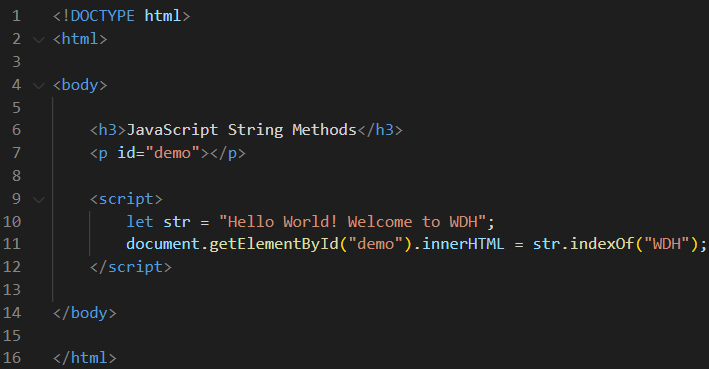The width and height of the screenshot is (709, 369).
Task: Click line number 12 in the gutter
Action: coord(12,267)
